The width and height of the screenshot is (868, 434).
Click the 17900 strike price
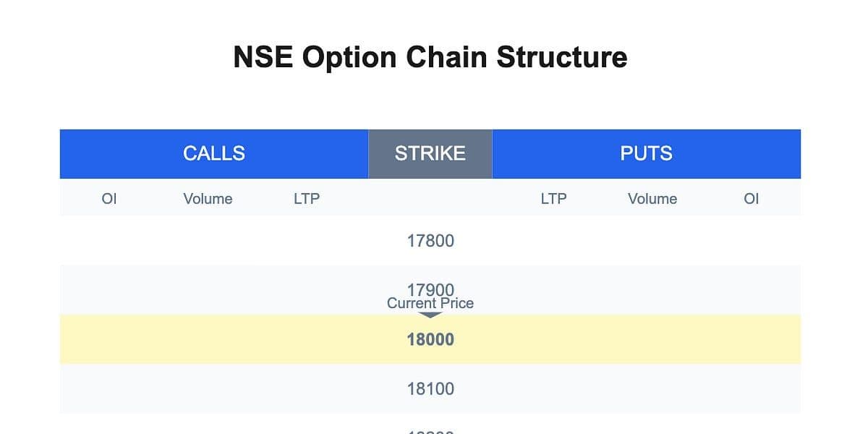pos(430,289)
